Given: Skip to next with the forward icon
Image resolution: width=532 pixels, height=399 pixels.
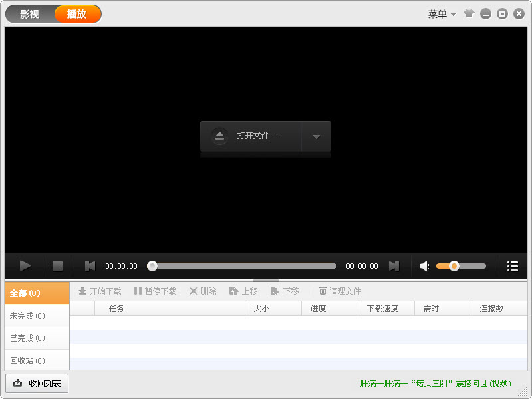Looking at the screenshot, I should tap(394, 265).
